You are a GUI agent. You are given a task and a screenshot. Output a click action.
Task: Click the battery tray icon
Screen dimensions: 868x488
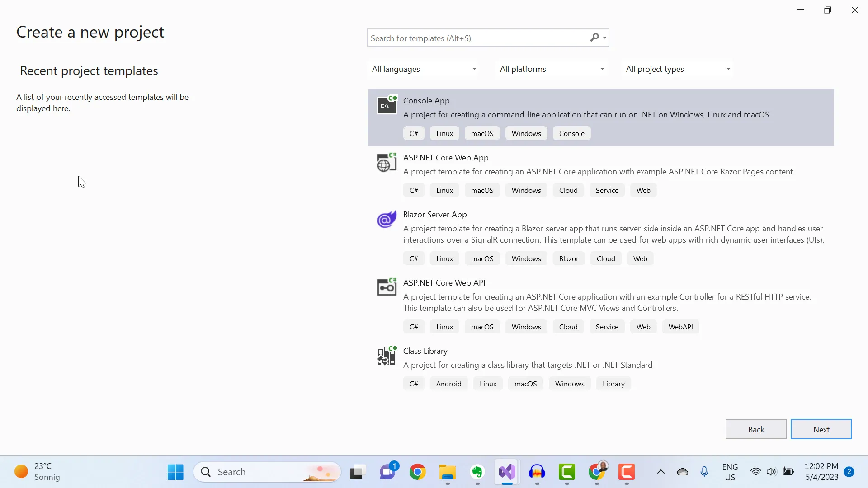click(788, 472)
